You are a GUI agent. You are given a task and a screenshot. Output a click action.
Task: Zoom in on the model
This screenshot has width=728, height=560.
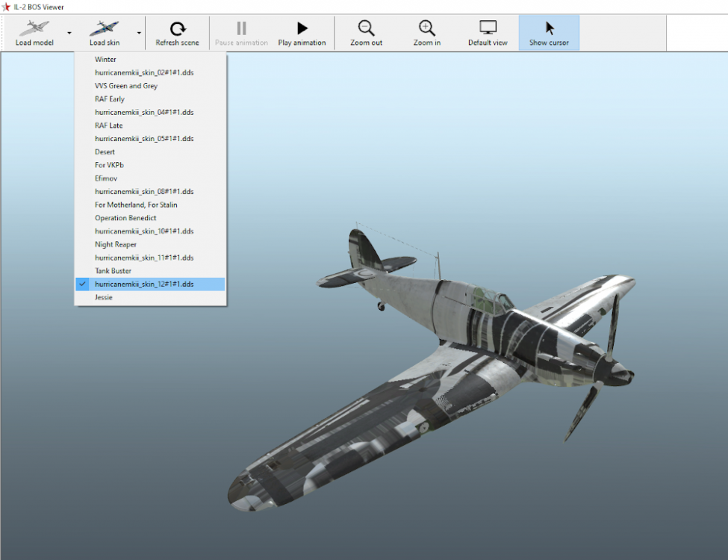pyautogui.click(x=426, y=33)
